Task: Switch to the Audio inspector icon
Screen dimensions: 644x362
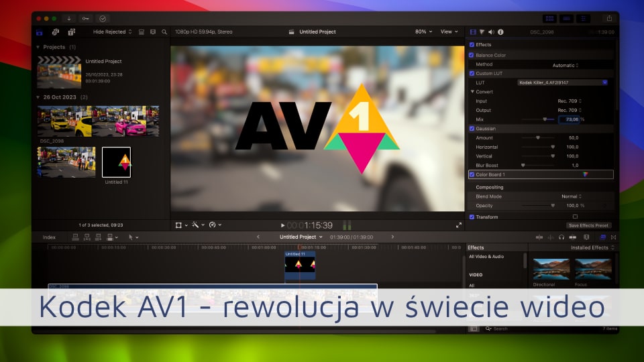Action: coord(491,32)
